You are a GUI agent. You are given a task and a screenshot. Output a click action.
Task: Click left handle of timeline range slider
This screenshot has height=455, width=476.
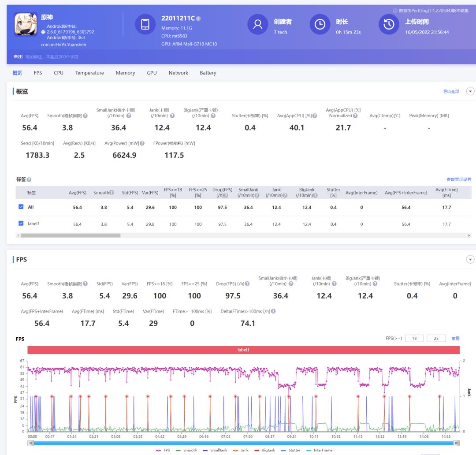pos(30,443)
